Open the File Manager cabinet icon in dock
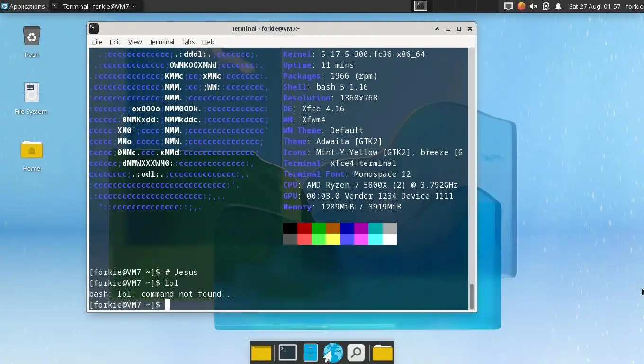 click(310, 353)
